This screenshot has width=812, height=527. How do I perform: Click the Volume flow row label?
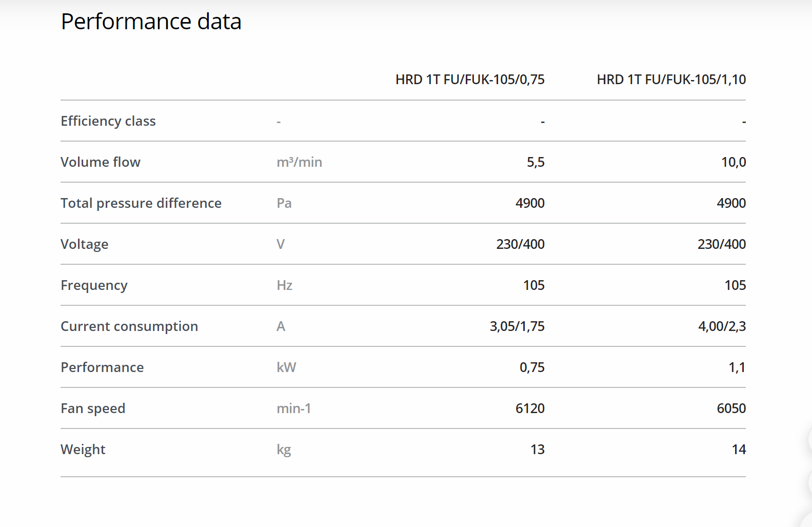click(x=100, y=162)
